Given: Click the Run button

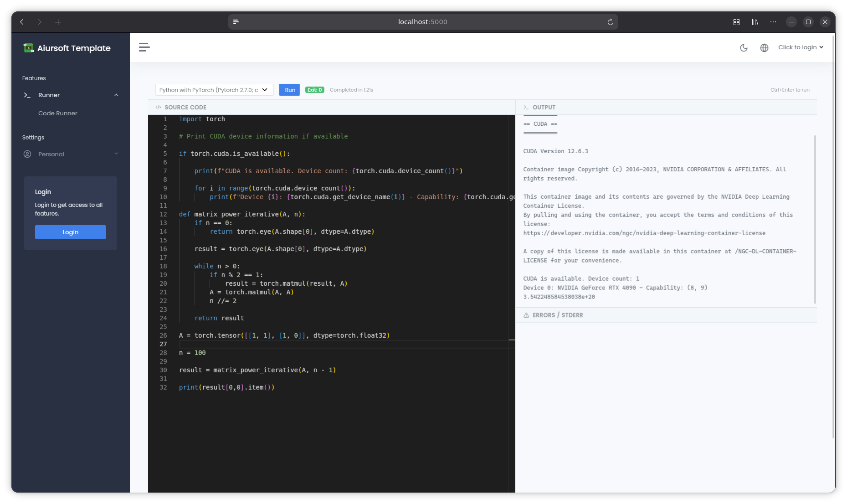Looking at the screenshot, I should [290, 90].
